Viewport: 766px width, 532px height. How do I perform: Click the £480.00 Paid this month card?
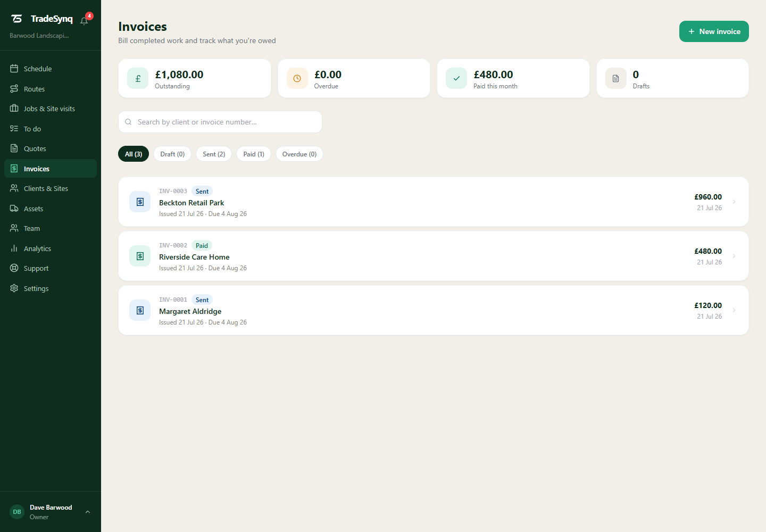pos(513,78)
